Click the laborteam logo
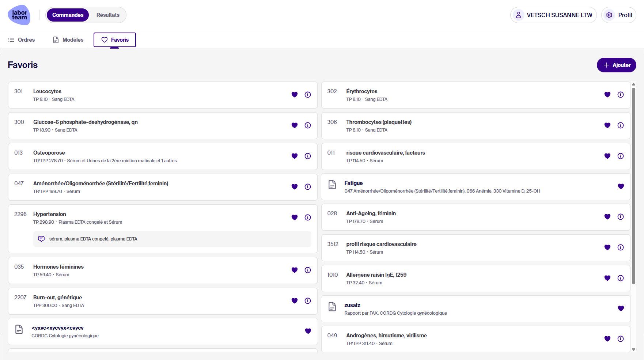The image size is (644, 360). click(x=19, y=15)
